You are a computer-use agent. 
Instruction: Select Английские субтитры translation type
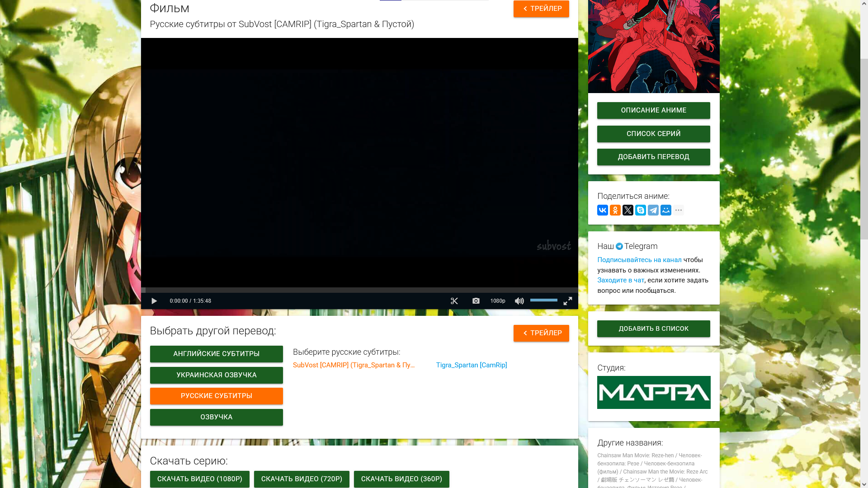(x=217, y=354)
